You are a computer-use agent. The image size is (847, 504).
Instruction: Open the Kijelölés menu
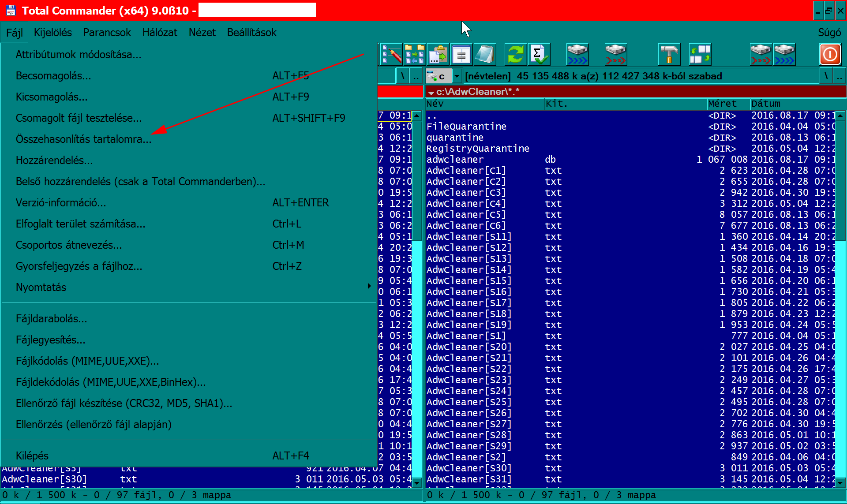(53, 32)
